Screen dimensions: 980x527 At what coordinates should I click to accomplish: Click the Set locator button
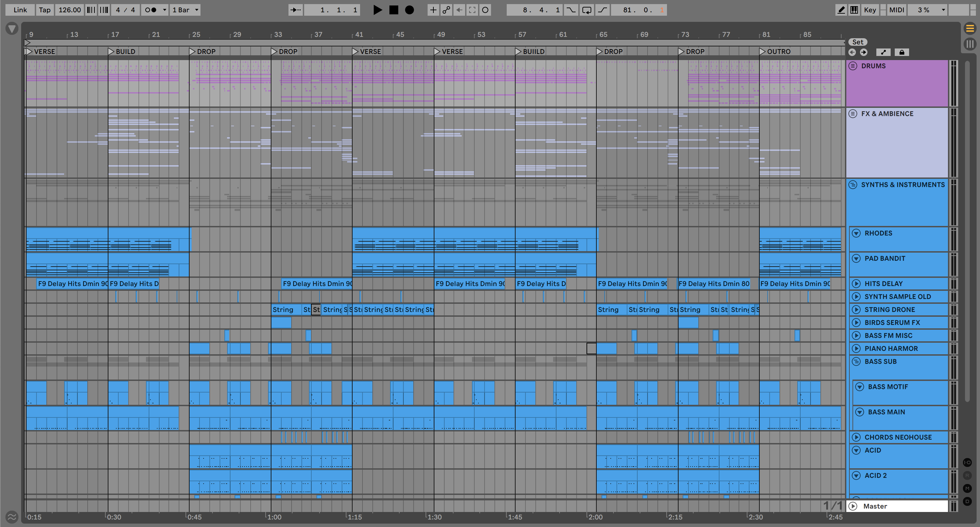click(x=858, y=42)
